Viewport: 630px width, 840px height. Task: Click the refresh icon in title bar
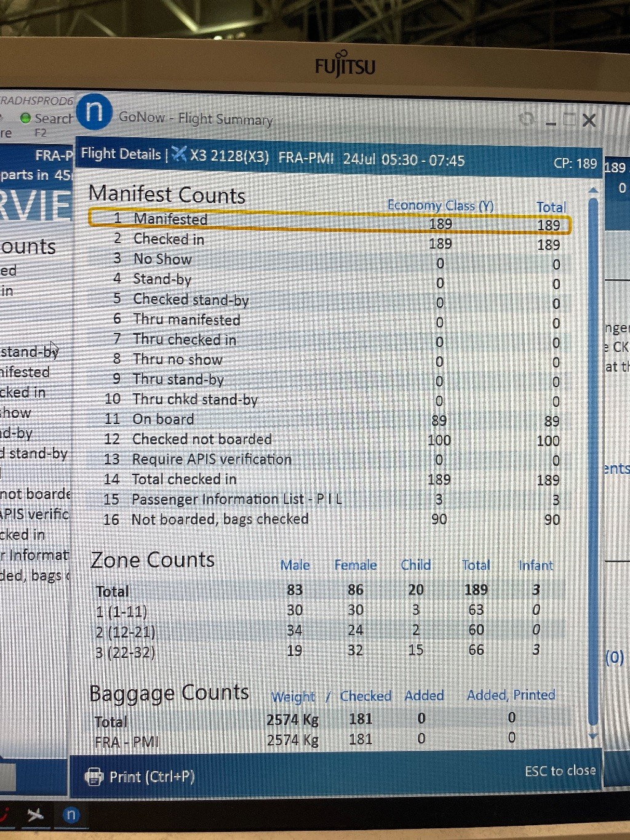[x=526, y=119]
